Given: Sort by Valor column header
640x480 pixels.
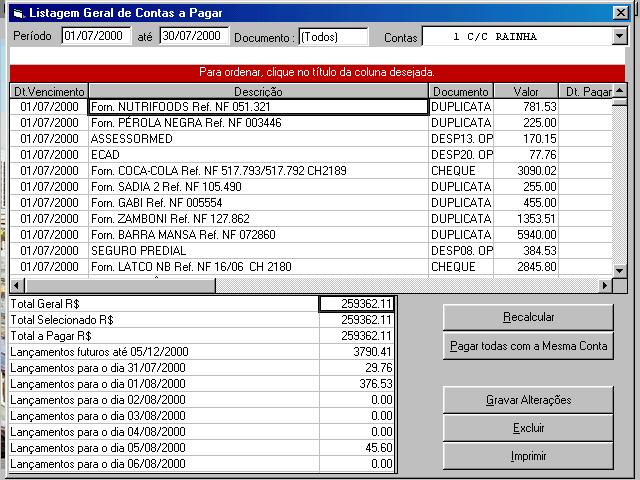Looking at the screenshot, I should [x=525, y=91].
